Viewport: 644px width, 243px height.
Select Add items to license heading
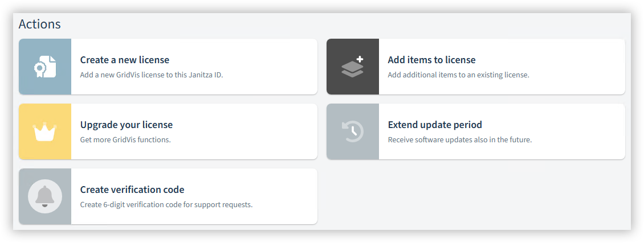point(431,60)
